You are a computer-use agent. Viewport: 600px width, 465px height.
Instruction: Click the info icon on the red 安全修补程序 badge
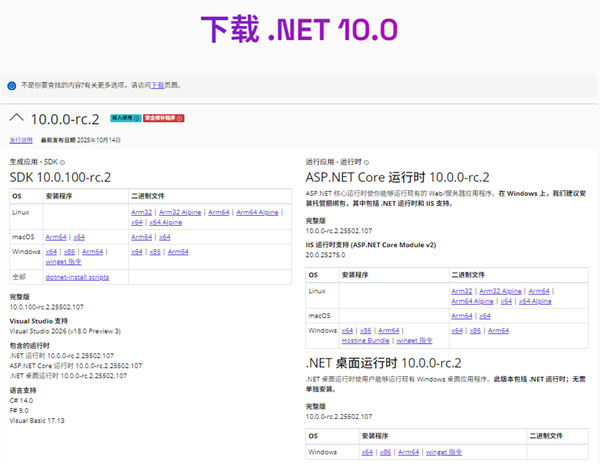[179, 118]
